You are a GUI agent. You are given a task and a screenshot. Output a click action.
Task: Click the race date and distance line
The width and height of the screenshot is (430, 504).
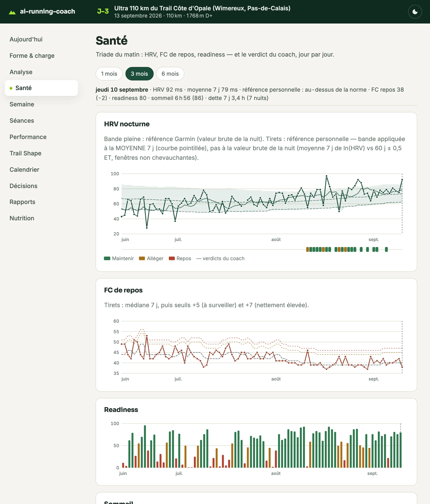163,16
